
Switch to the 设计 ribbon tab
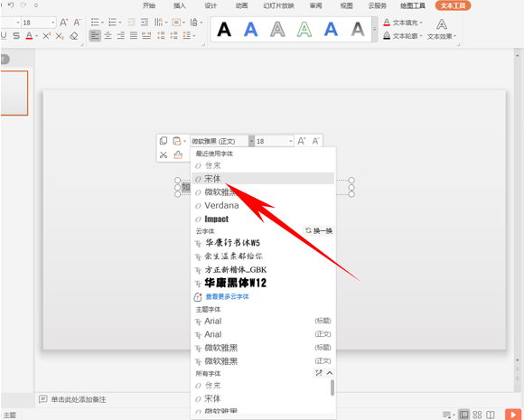[211, 5]
